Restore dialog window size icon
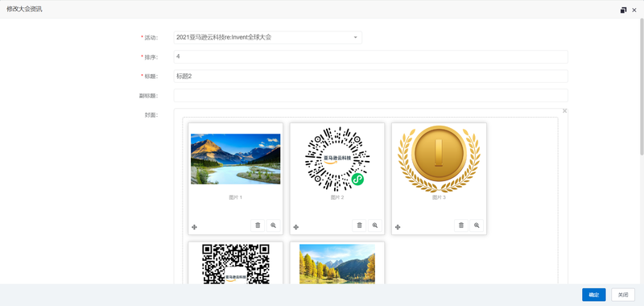The width and height of the screenshot is (644, 306). [623, 10]
